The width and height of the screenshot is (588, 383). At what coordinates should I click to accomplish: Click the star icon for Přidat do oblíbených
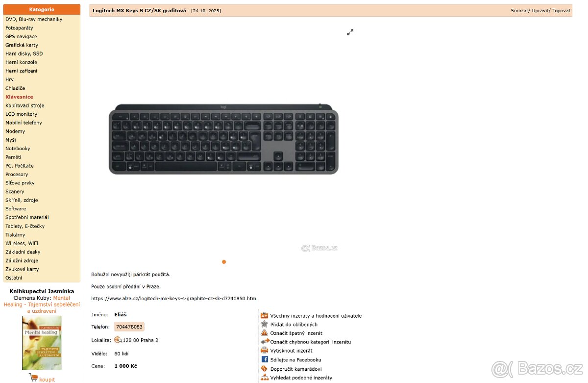coord(265,324)
